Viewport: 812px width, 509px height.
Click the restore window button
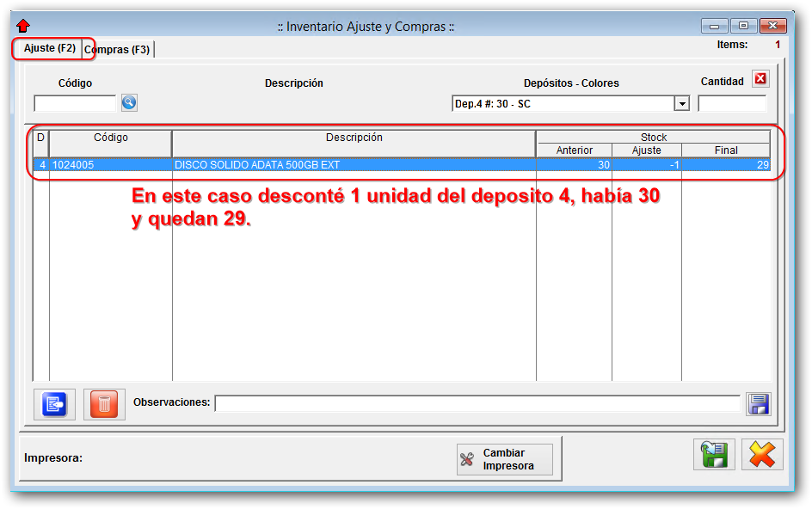click(741, 26)
